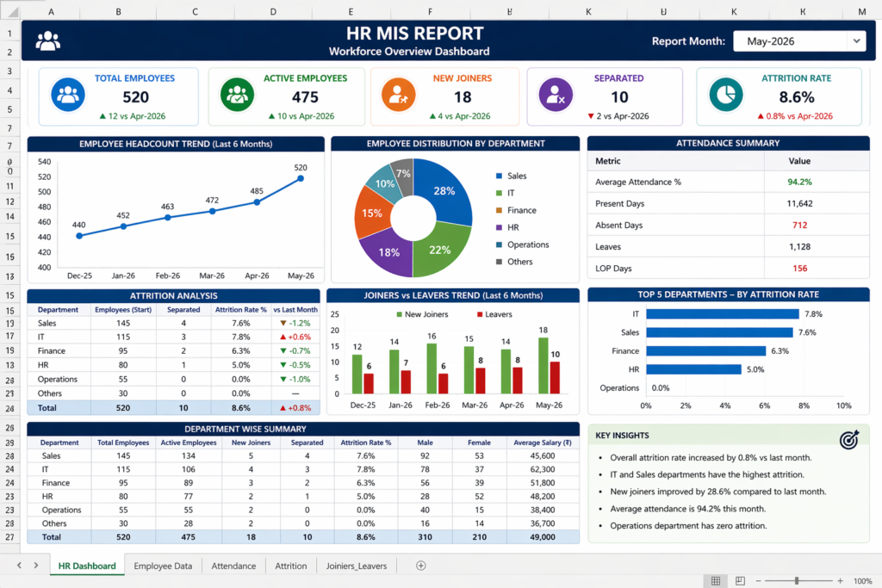
Task: Click the zoom out minus button
Action: pos(758,581)
